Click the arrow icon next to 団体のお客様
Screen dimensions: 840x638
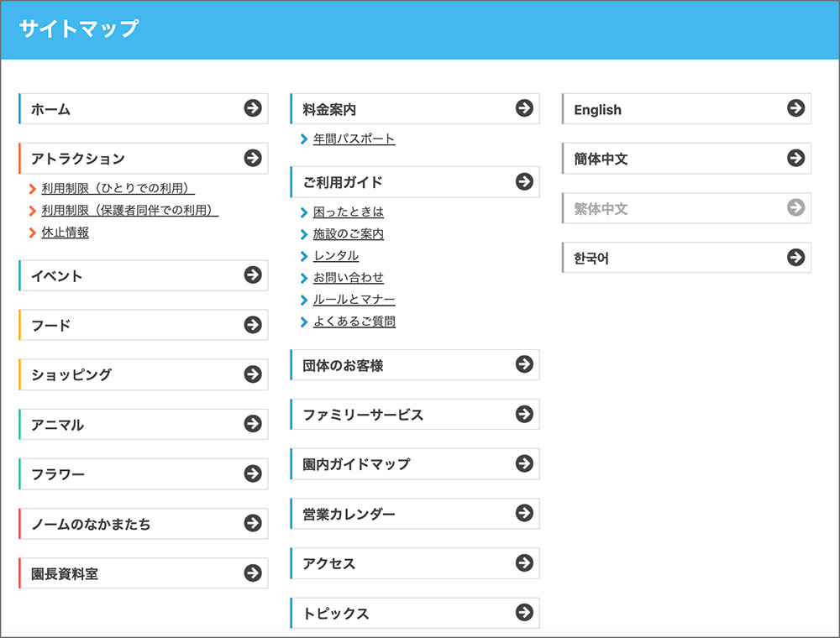[524, 364]
